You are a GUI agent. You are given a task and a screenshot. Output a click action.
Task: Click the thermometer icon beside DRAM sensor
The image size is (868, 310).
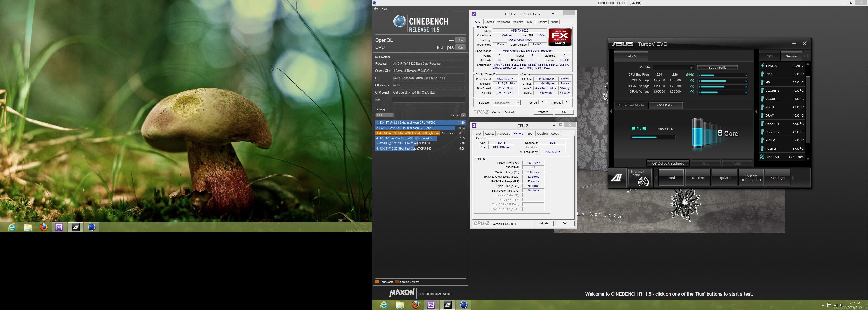point(762,115)
